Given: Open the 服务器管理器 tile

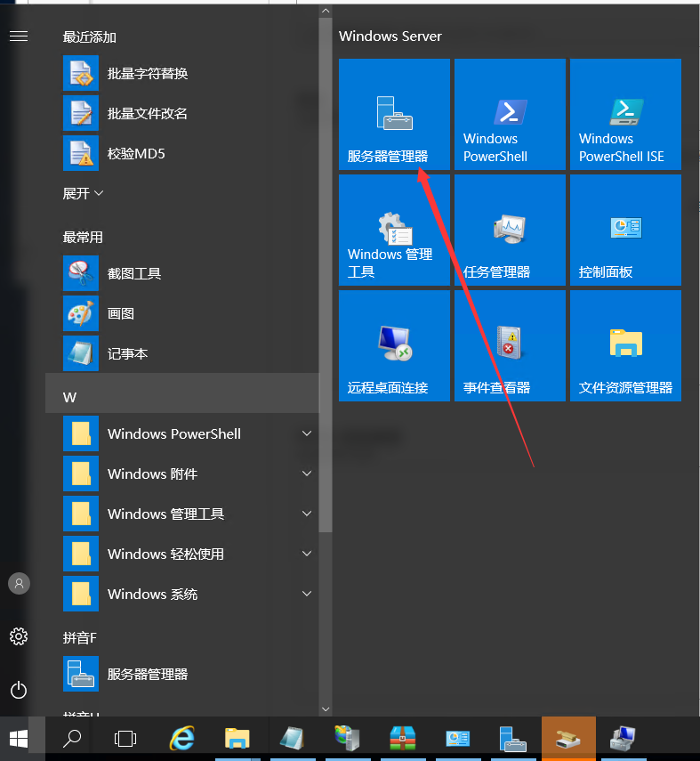Looking at the screenshot, I should [394, 115].
